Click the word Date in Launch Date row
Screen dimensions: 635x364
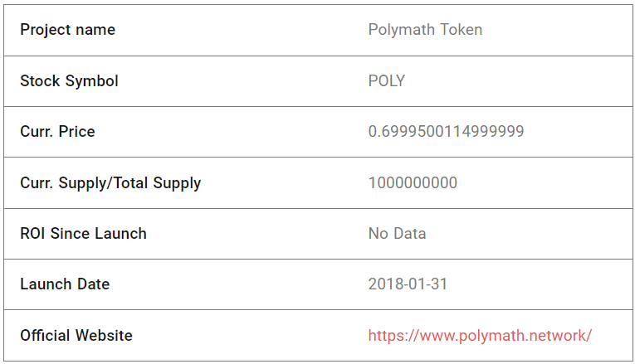pyautogui.click(x=94, y=284)
